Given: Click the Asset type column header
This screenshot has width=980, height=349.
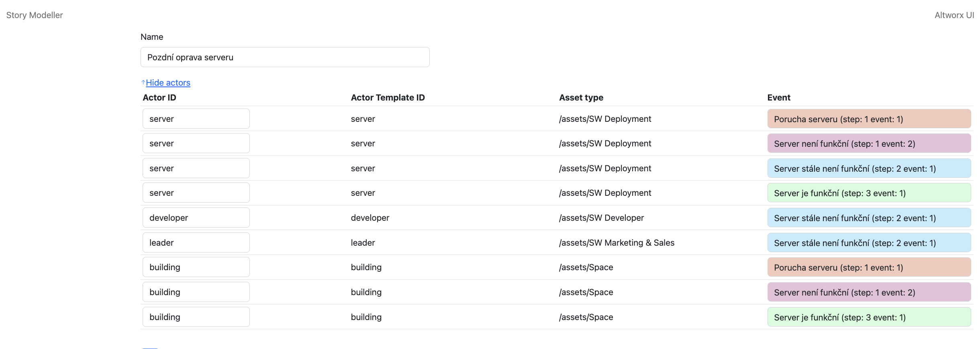Looking at the screenshot, I should pos(581,98).
